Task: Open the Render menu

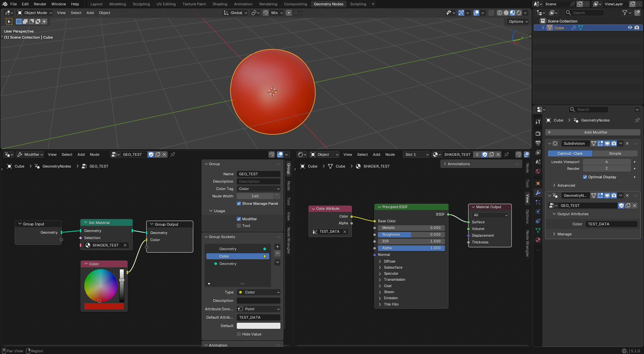Action: click(x=40, y=4)
